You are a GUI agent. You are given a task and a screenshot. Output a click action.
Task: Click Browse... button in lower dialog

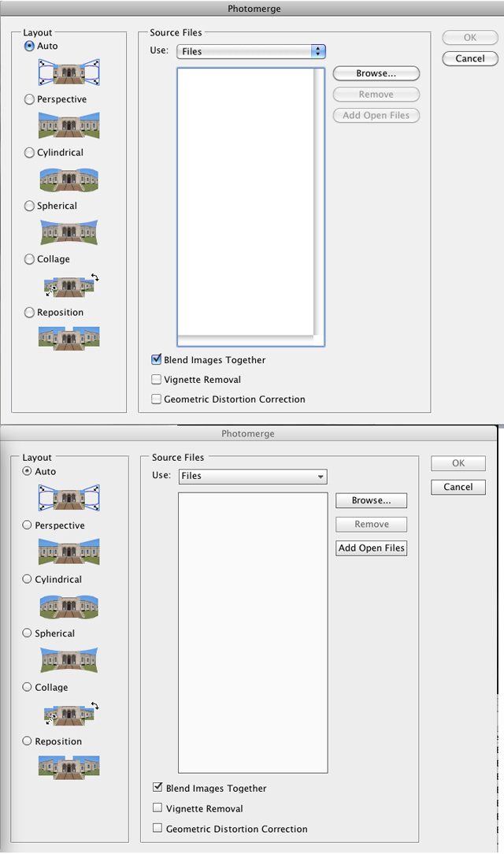click(371, 500)
